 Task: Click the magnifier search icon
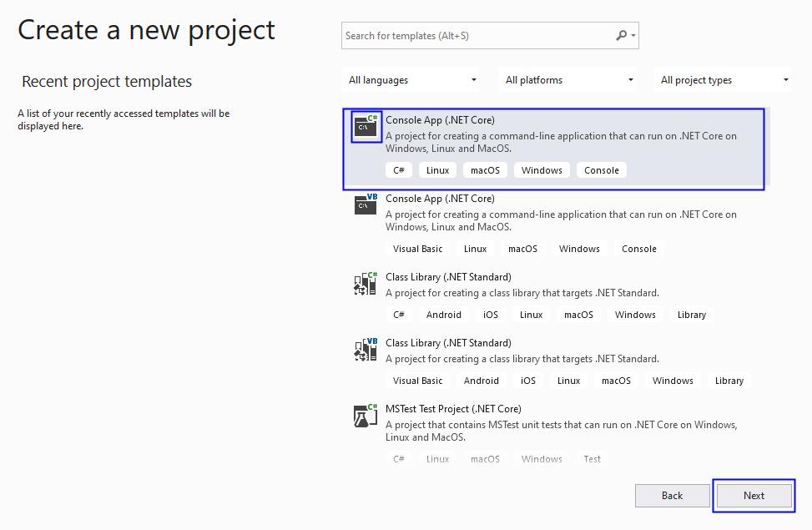tap(621, 36)
